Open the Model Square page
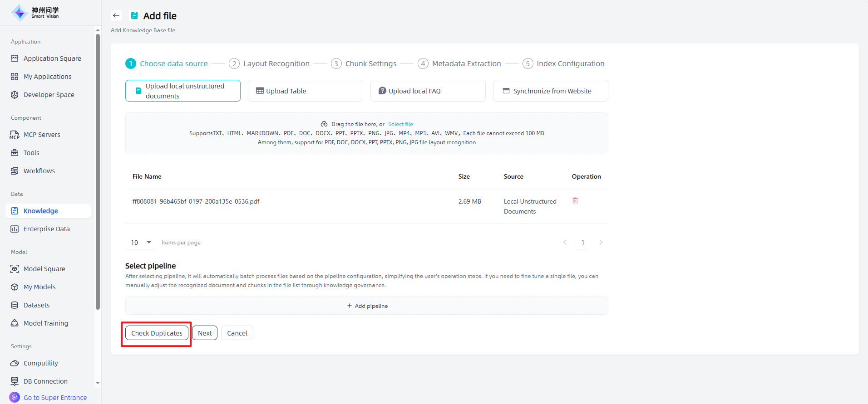Viewport: 868px width, 404px height. click(x=44, y=269)
